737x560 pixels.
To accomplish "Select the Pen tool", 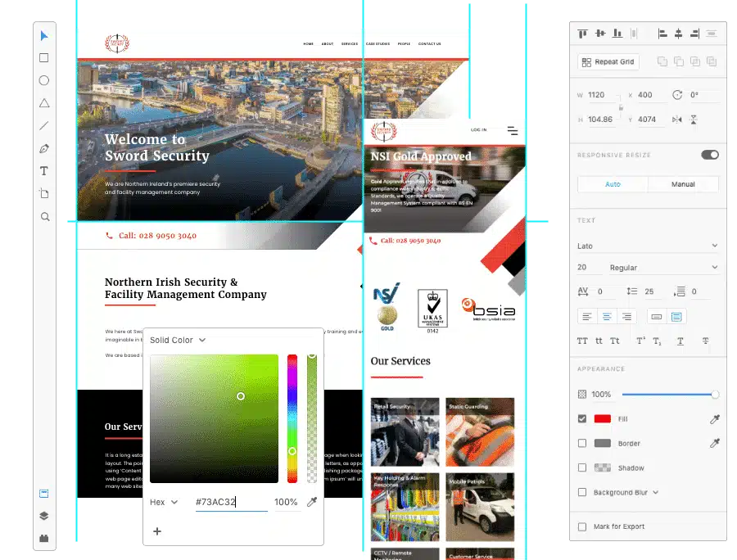I will pyautogui.click(x=44, y=148).
